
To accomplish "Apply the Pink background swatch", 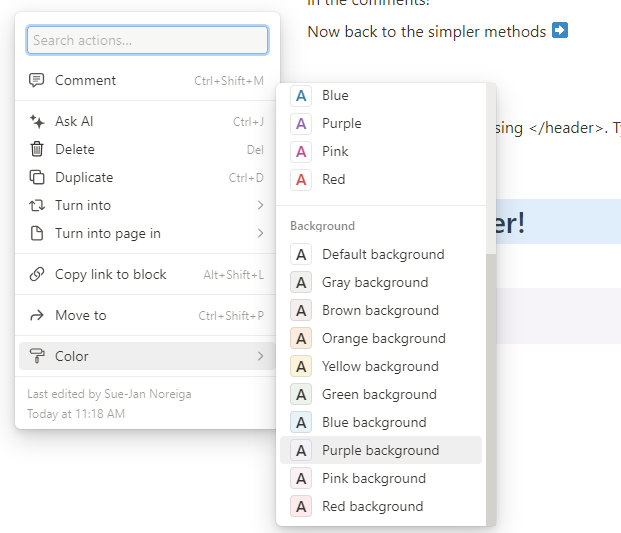I will (x=301, y=478).
